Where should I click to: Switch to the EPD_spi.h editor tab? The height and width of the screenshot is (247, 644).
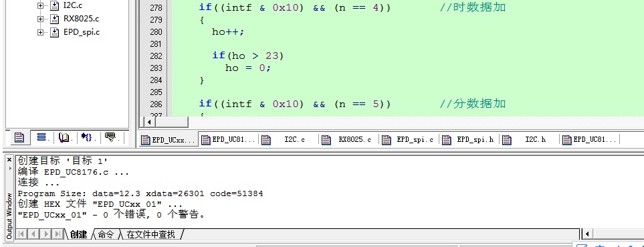tap(469, 140)
